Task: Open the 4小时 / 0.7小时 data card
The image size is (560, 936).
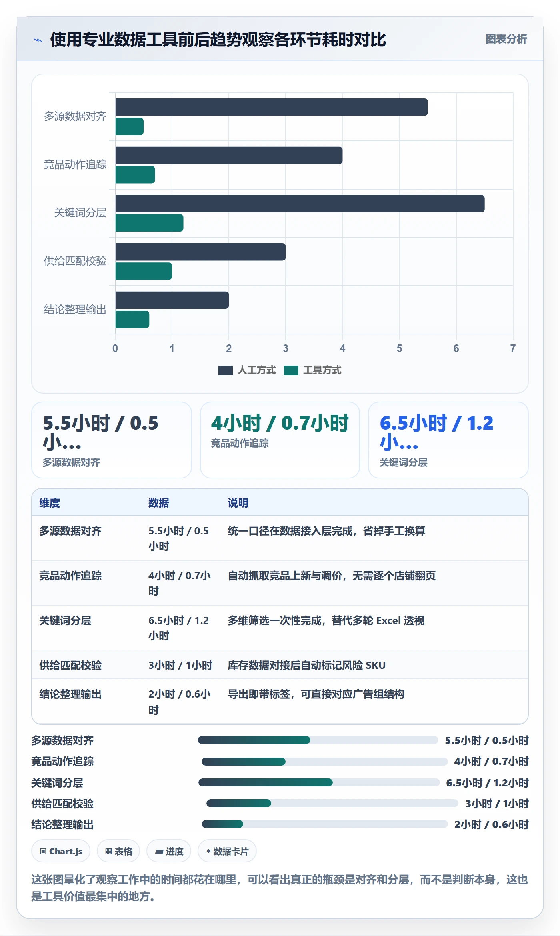Action: pos(280,440)
